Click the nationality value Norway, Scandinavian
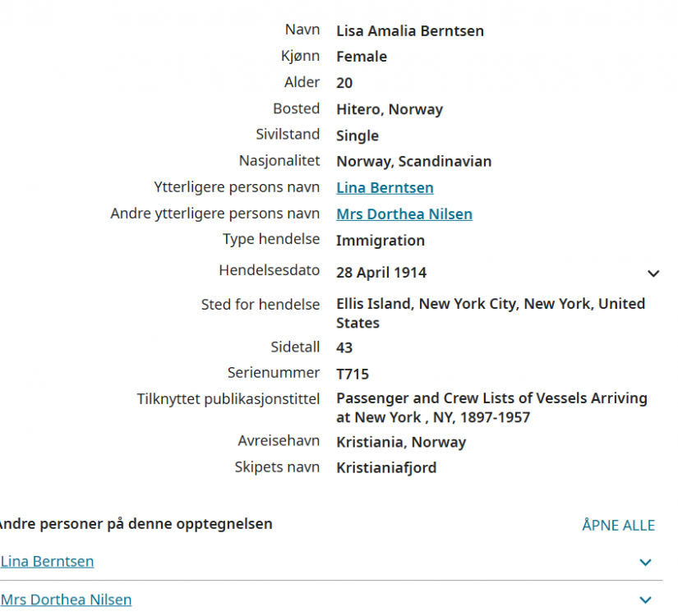Screen dimensions: 678x616 (x=413, y=162)
